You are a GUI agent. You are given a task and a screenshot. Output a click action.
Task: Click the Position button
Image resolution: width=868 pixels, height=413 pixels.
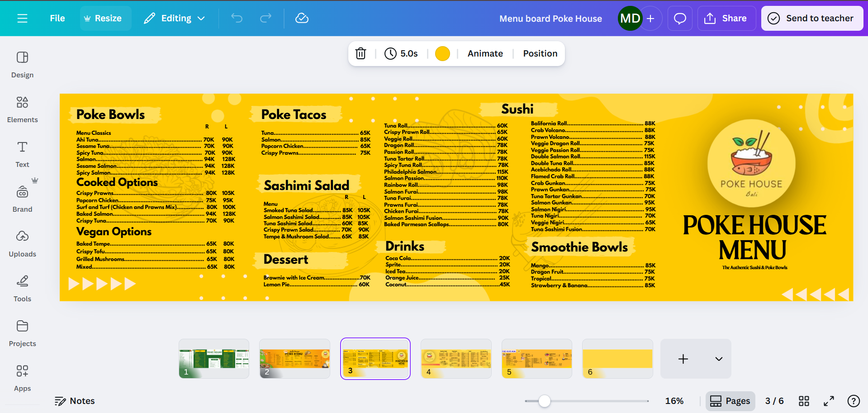click(x=540, y=53)
